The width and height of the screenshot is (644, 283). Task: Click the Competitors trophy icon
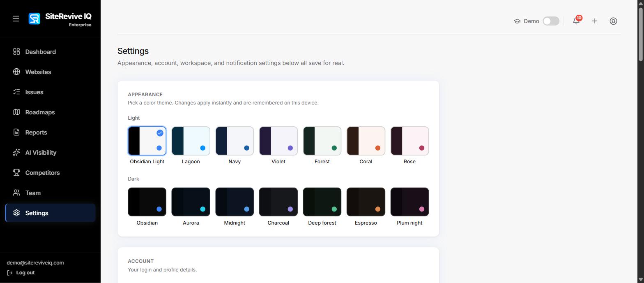point(16,172)
